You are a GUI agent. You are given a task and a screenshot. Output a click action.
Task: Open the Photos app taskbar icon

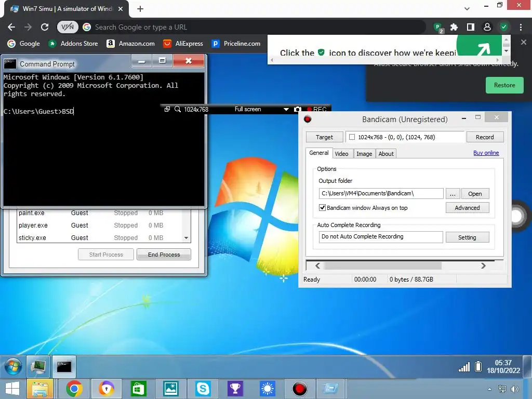pos(170,389)
